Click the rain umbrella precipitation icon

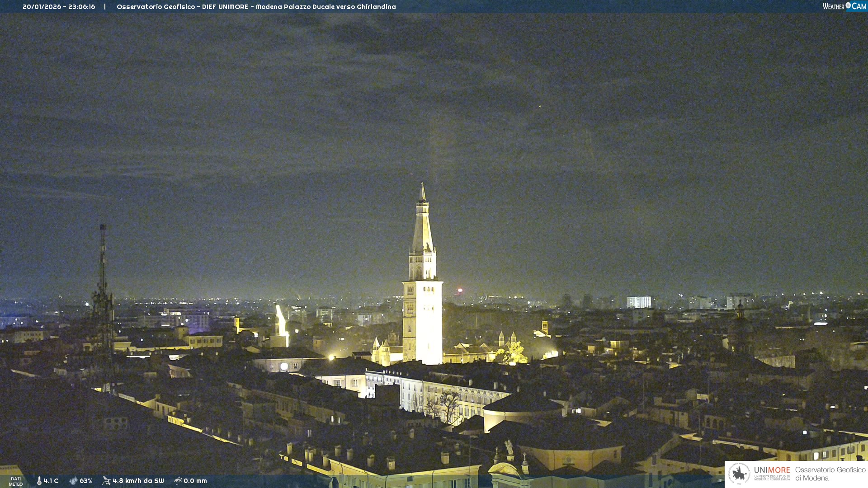(x=178, y=481)
